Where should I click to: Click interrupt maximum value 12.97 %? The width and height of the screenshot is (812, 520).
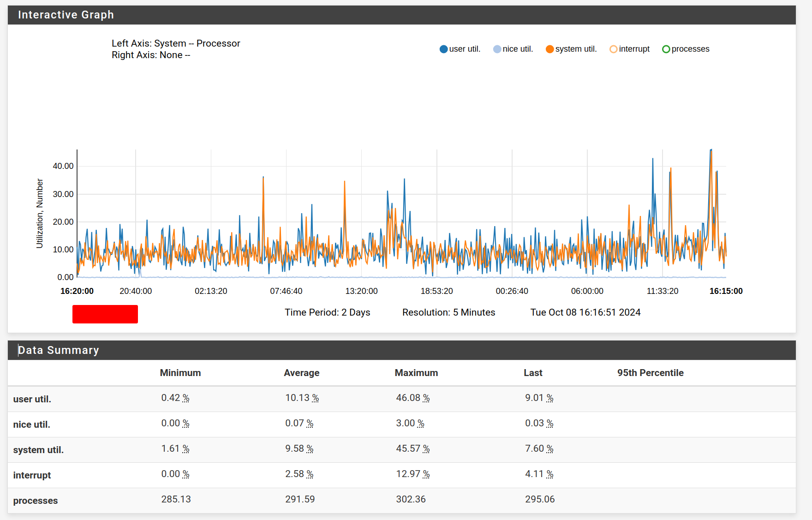point(413,474)
